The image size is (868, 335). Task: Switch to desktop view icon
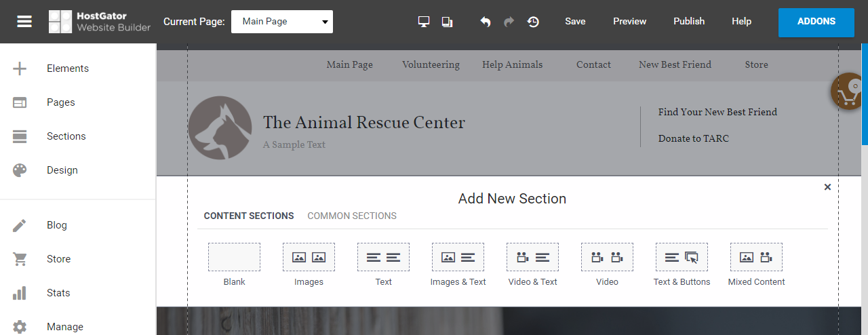pos(424,22)
